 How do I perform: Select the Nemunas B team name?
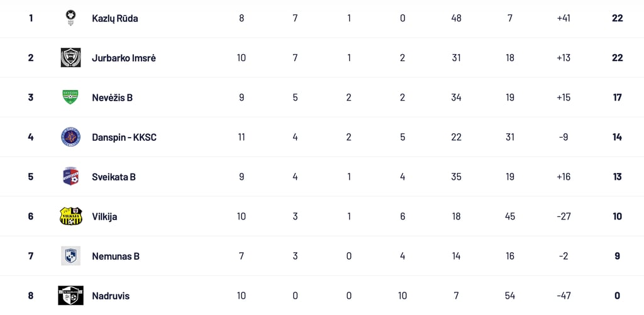(x=116, y=256)
